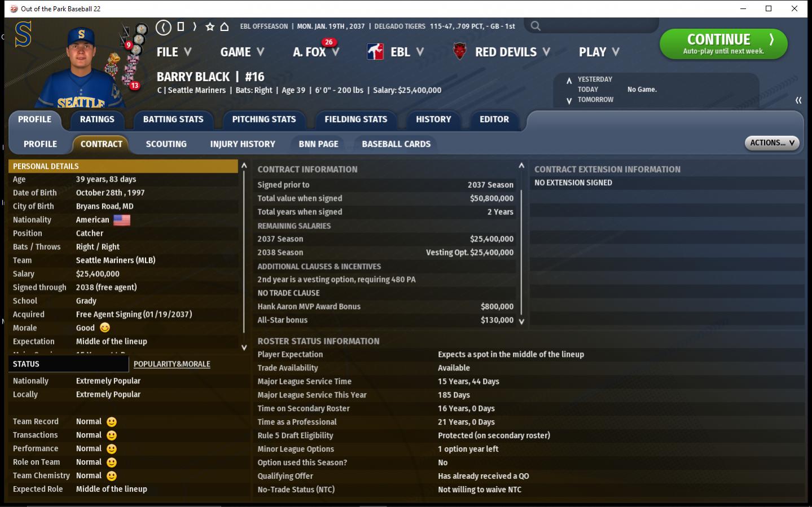Select the STATUS tab in lower-left panel
This screenshot has height=507, width=812.
[x=68, y=364]
